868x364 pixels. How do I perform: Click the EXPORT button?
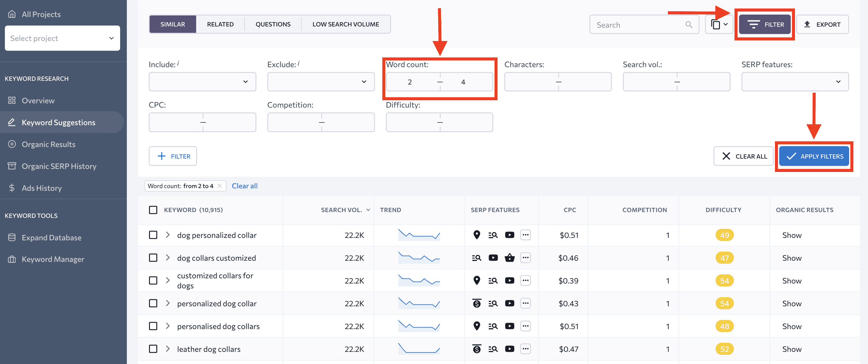(x=824, y=24)
